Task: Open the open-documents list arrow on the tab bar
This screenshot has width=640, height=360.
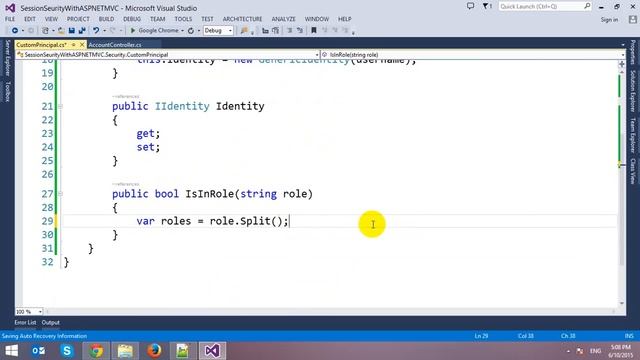Action: coord(623,45)
